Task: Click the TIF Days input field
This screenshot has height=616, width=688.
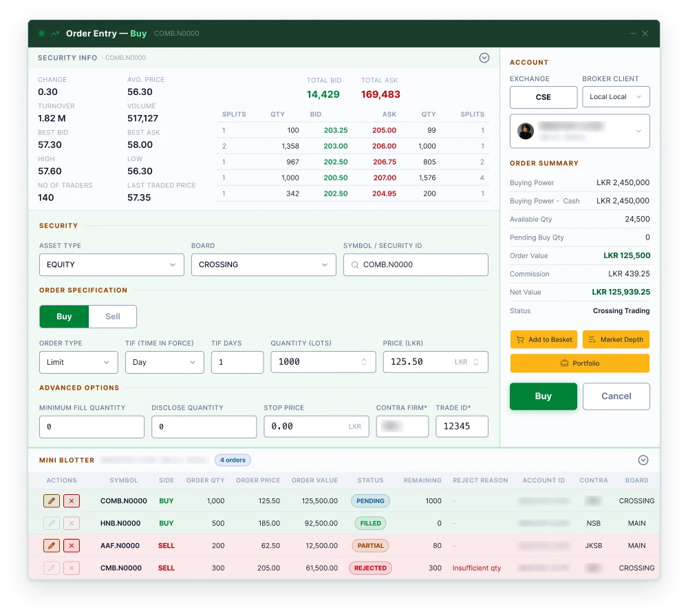Action: click(237, 362)
